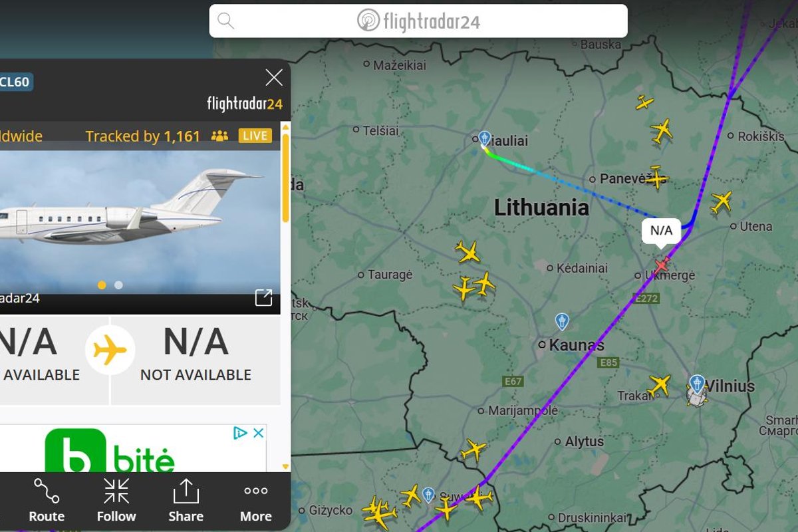Enable Follow aircraft mode
Viewport: 798px width, 532px height.
point(116,500)
